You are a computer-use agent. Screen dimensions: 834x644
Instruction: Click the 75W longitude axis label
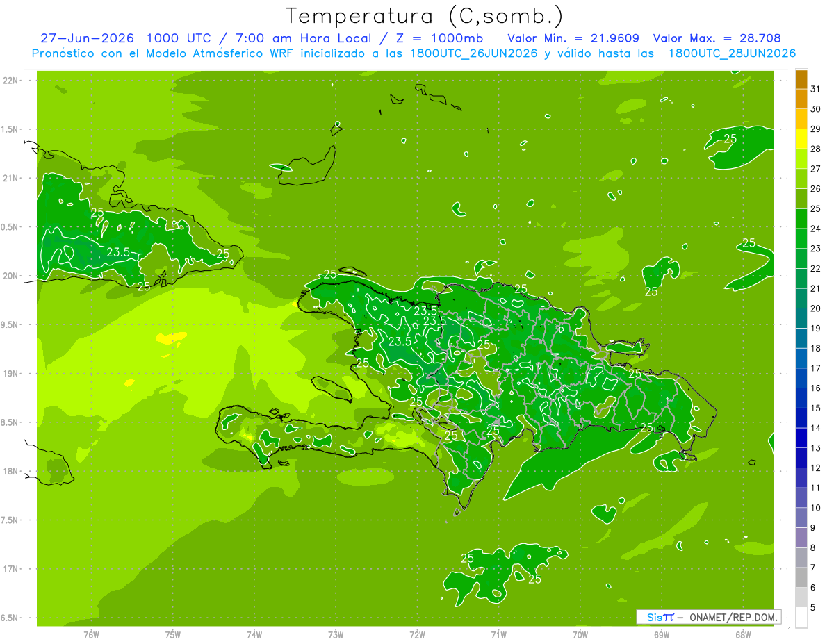tap(173, 634)
